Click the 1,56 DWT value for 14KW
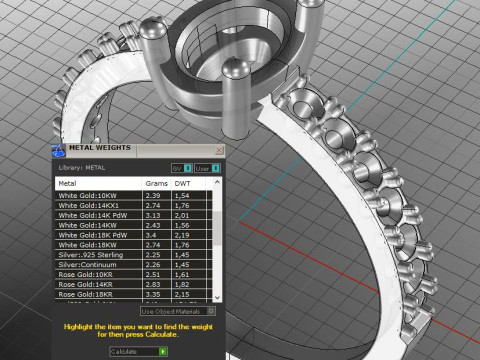480x360 pixels. 182,225
